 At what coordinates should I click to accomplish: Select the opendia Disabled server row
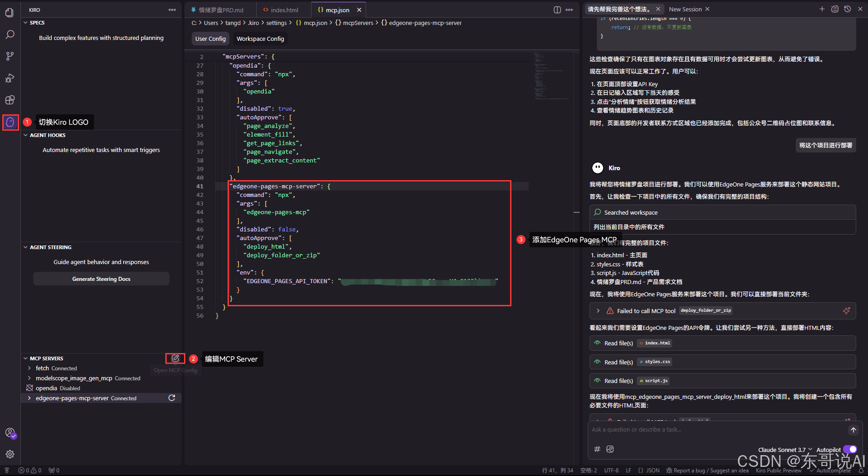click(x=101, y=388)
